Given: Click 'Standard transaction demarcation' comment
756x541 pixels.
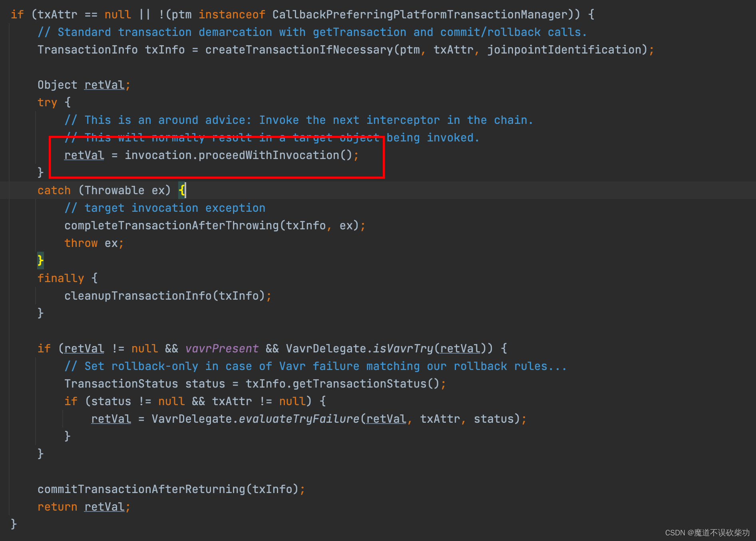Looking at the screenshot, I should coord(312,32).
